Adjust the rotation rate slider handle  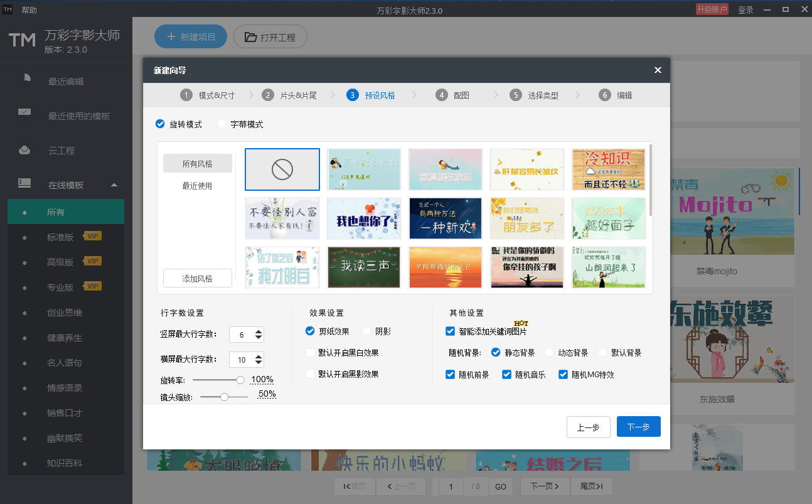pyautogui.click(x=240, y=380)
